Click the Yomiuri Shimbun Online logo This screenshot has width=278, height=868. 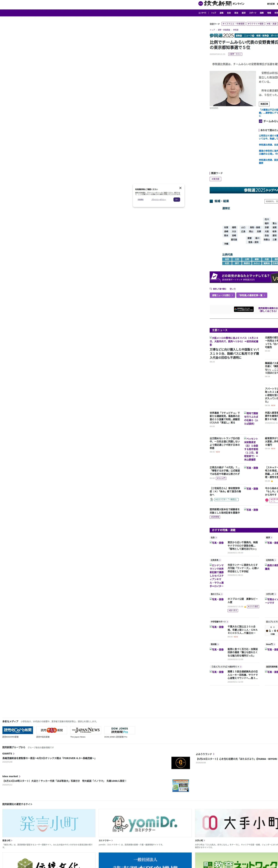pos(221,4)
